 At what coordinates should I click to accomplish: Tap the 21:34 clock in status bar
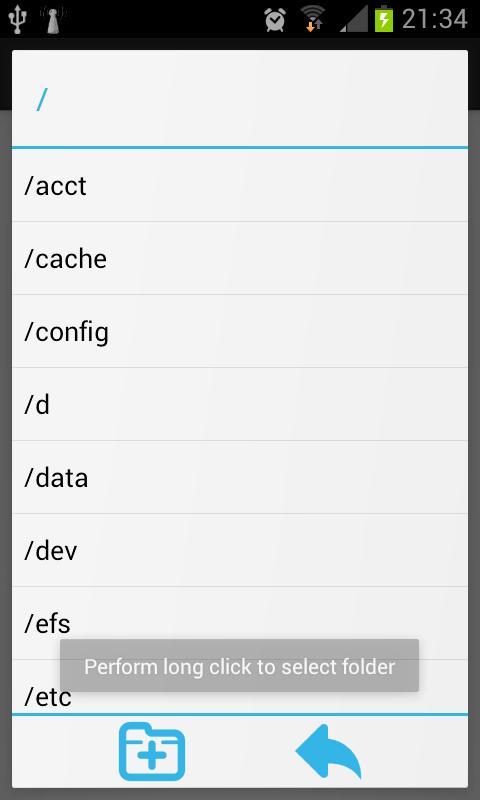tap(435, 19)
